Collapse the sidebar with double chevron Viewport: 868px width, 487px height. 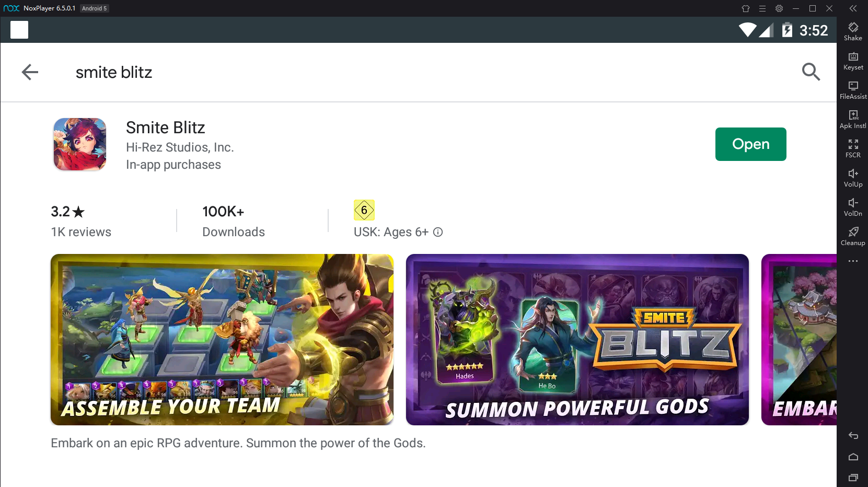(x=853, y=8)
